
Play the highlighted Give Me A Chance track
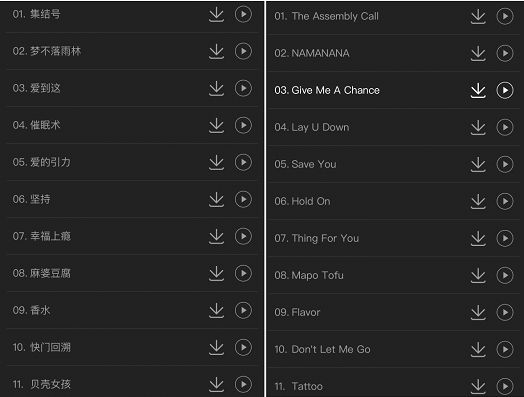(x=505, y=90)
